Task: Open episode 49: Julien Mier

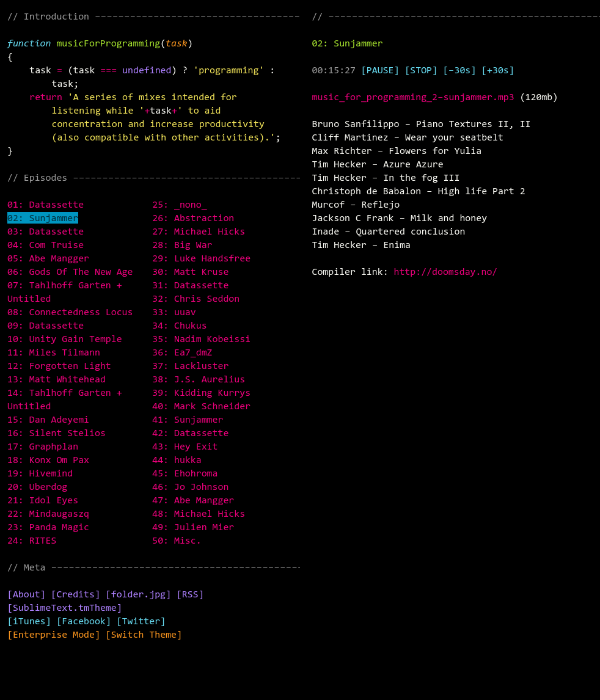Action: [x=193, y=527]
